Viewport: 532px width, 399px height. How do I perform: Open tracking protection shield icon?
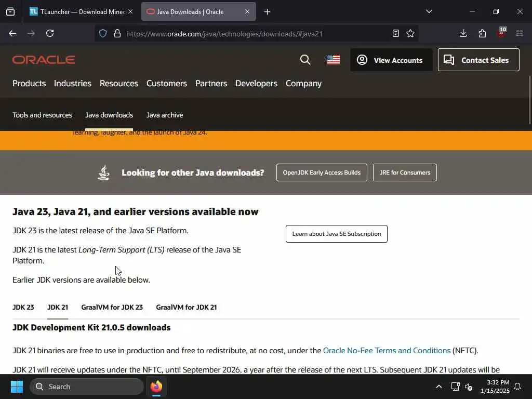click(103, 33)
